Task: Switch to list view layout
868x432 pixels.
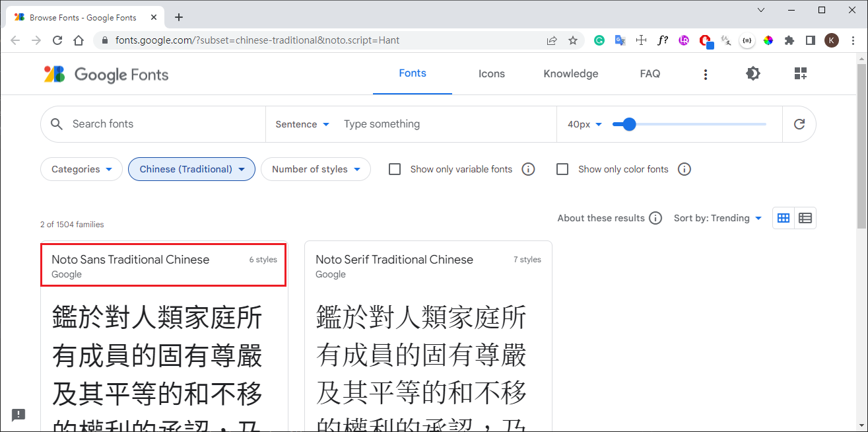Action: (x=805, y=218)
